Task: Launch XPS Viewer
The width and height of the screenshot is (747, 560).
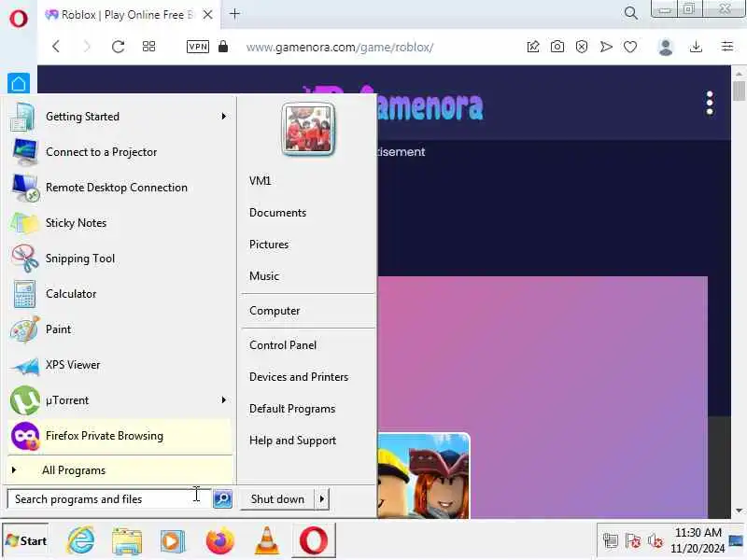Action: [120, 365]
